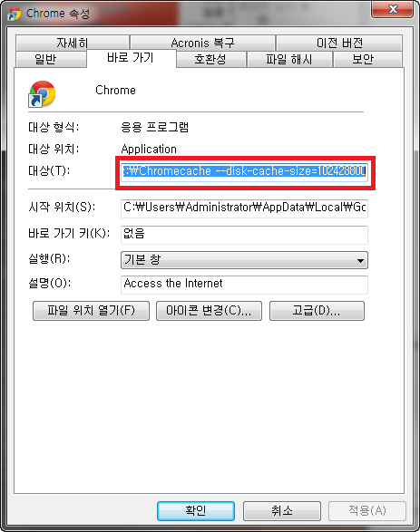
Task: Select the 바로 가기 tab
Action: 132,58
